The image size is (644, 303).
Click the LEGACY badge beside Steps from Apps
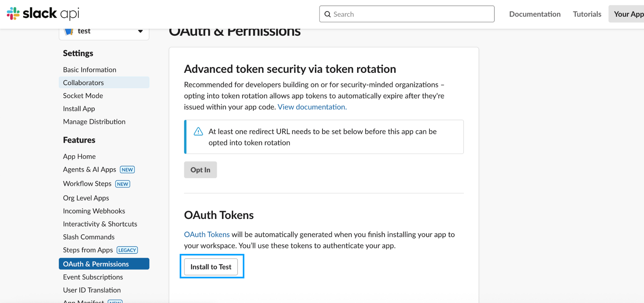coord(127,250)
